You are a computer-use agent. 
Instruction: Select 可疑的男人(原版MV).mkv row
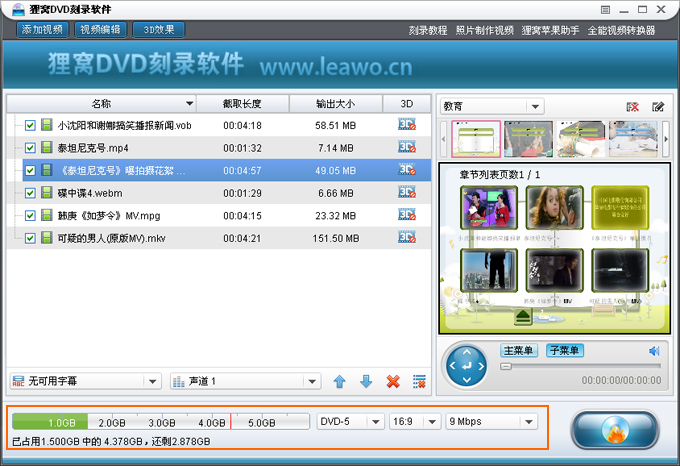click(219, 238)
